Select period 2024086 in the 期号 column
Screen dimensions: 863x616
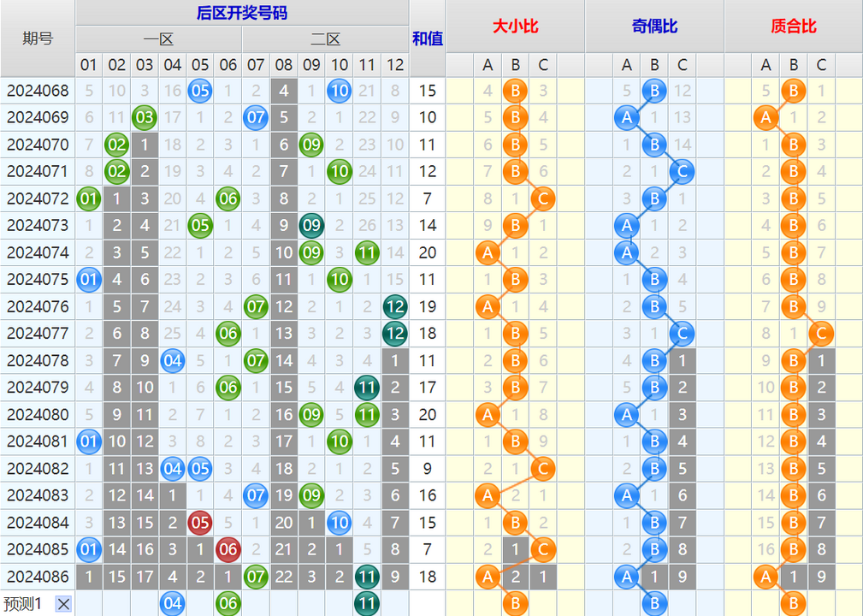pos(38,577)
